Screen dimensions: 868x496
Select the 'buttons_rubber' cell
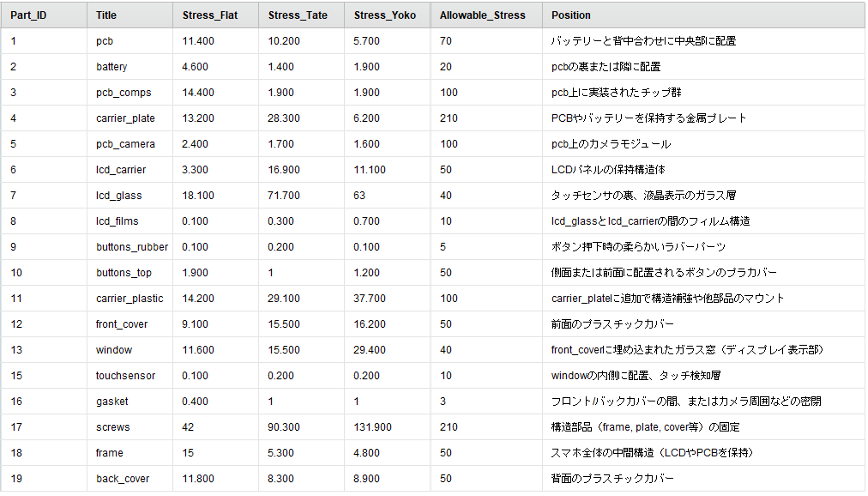[130, 247]
